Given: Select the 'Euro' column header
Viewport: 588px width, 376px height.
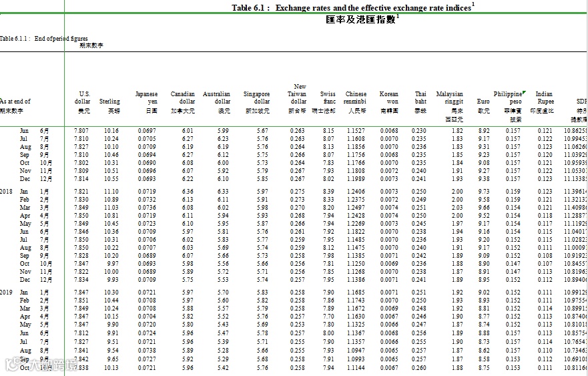Looking at the screenshot, I should (483, 102).
